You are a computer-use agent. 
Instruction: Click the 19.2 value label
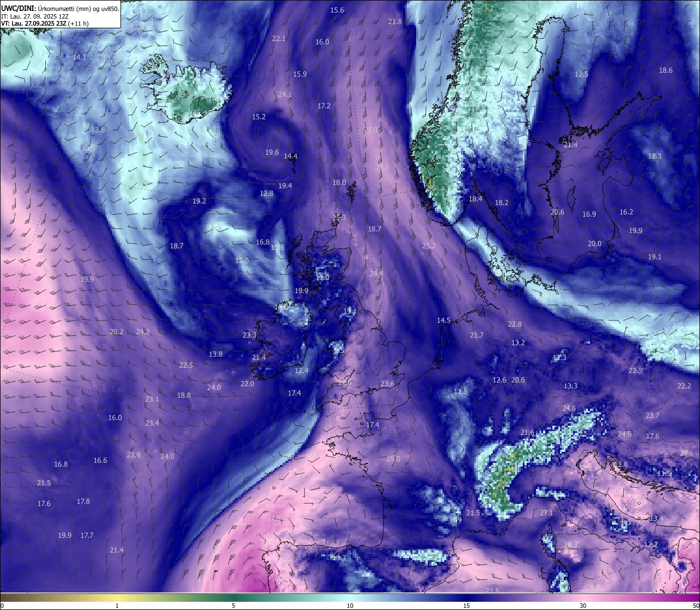click(x=199, y=201)
